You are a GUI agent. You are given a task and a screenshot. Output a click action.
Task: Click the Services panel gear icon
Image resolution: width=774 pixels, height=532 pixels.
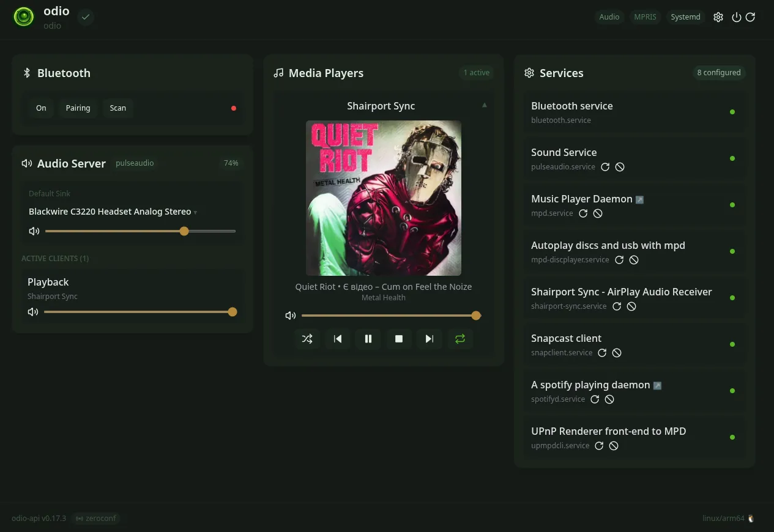tap(529, 73)
